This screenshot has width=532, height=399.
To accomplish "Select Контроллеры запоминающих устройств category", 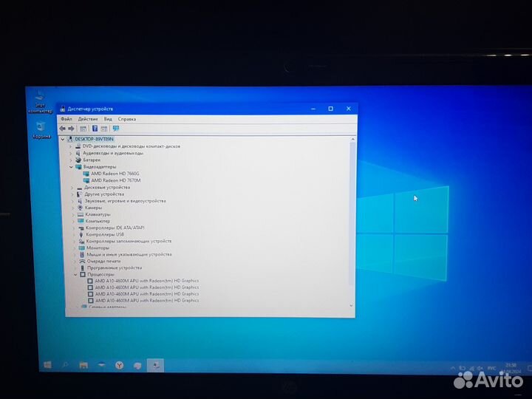I will point(129,241).
